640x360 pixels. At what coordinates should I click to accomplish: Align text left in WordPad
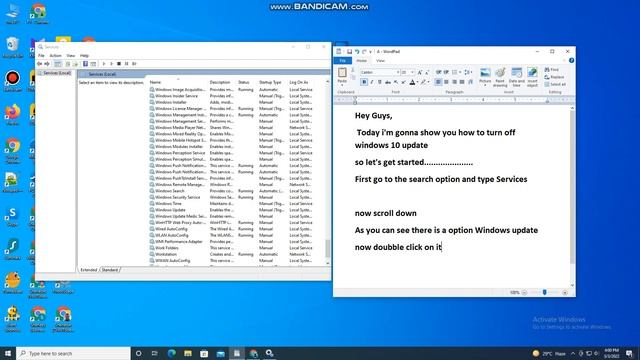point(438,82)
